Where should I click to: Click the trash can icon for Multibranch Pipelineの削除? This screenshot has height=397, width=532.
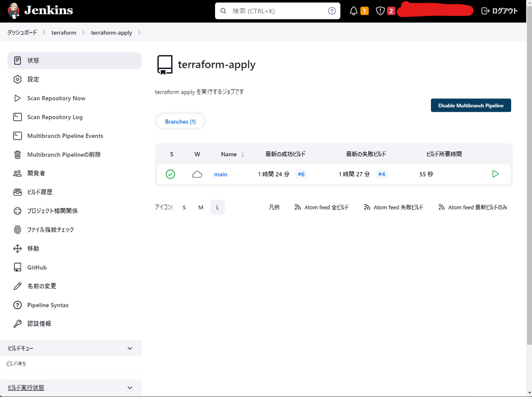pos(17,155)
